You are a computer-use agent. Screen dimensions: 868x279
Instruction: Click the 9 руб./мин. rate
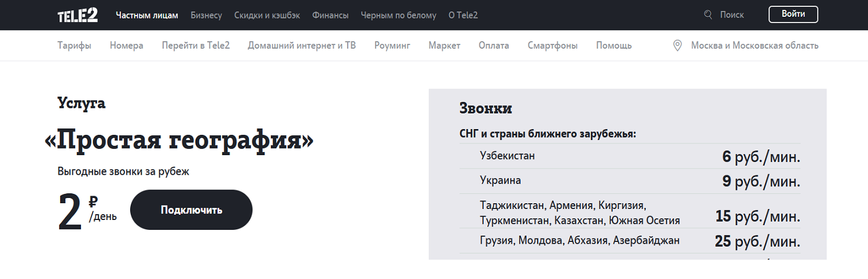coord(762,182)
